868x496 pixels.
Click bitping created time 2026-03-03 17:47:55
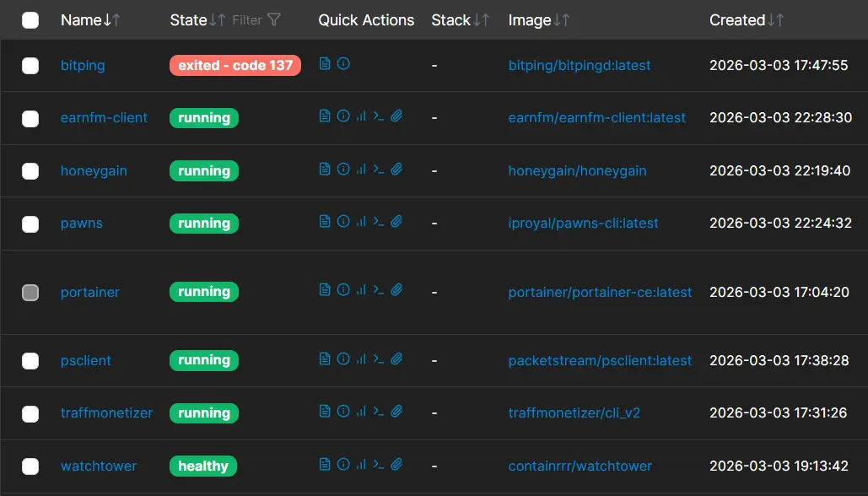click(779, 65)
